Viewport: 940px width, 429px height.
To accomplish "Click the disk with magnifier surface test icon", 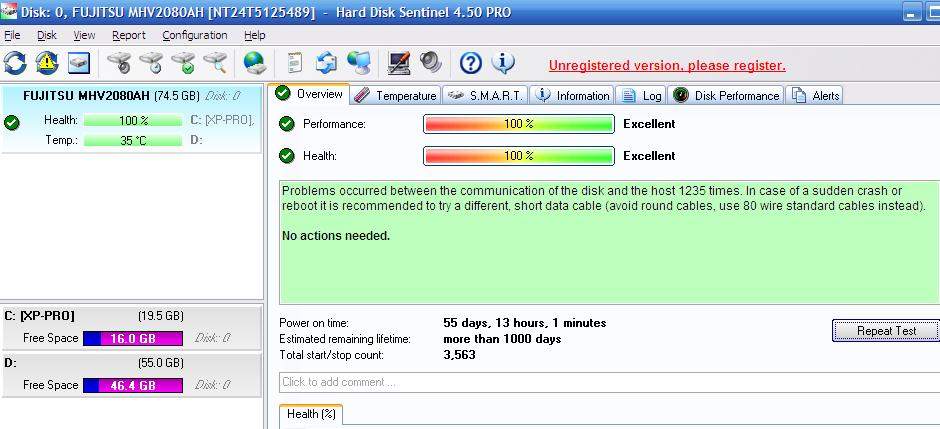I will click(214, 63).
